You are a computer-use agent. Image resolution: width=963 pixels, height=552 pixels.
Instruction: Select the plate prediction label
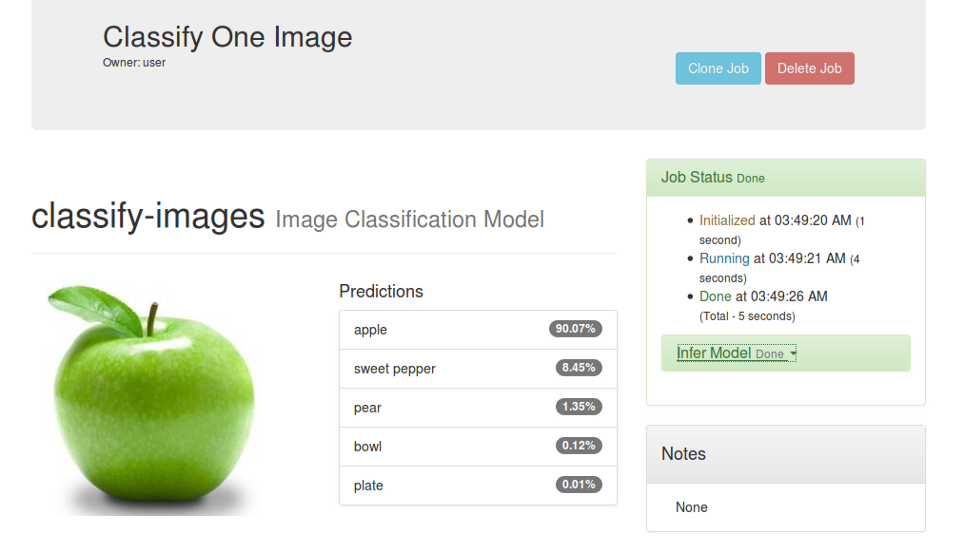coord(368,486)
